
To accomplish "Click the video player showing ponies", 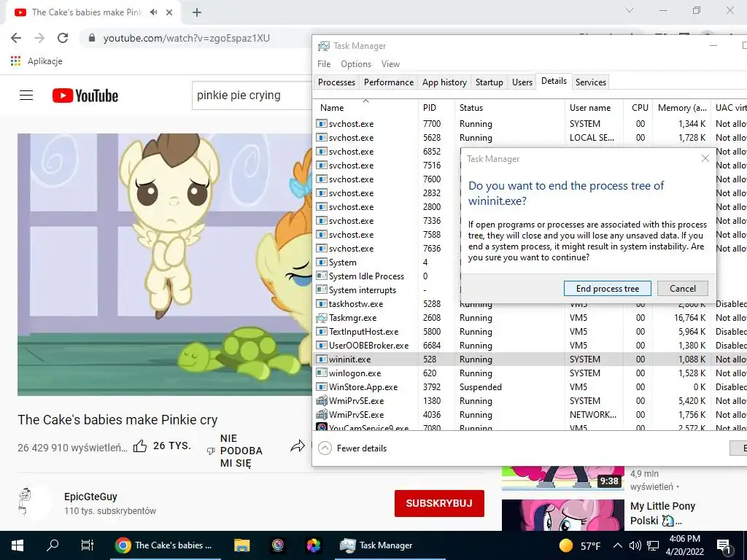I will [x=165, y=264].
